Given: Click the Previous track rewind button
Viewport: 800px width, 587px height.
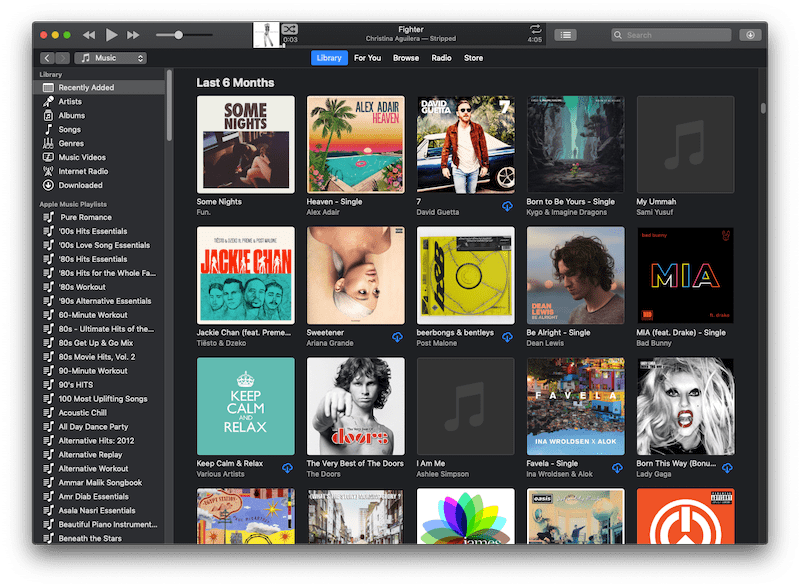Looking at the screenshot, I should tap(89, 35).
